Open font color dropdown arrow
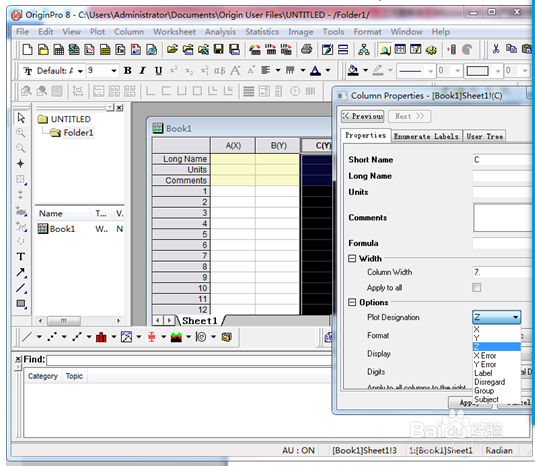Viewport: 535px width, 466px height. [328, 71]
